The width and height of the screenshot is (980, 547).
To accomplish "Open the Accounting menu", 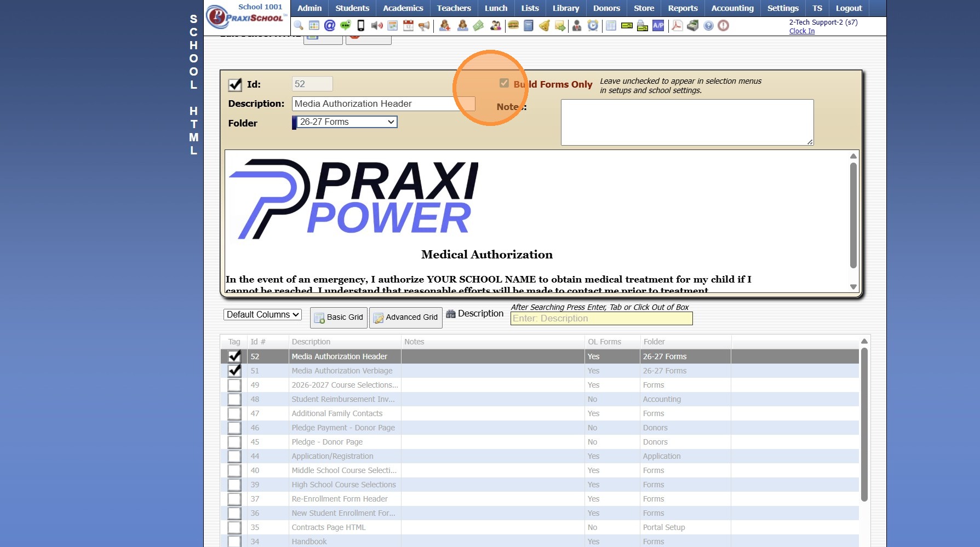I will click(x=732, y=8).
